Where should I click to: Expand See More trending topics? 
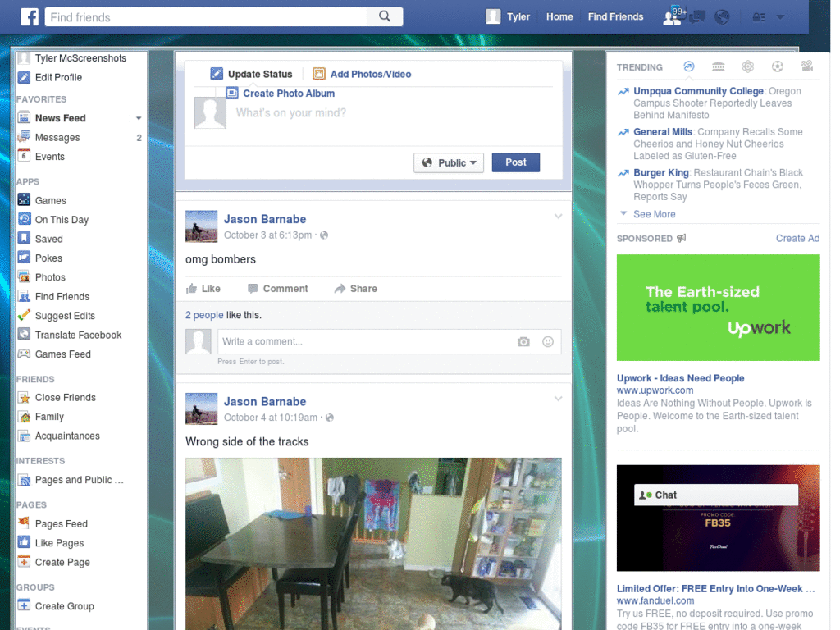pyautogui.click(x=648, y=214)
